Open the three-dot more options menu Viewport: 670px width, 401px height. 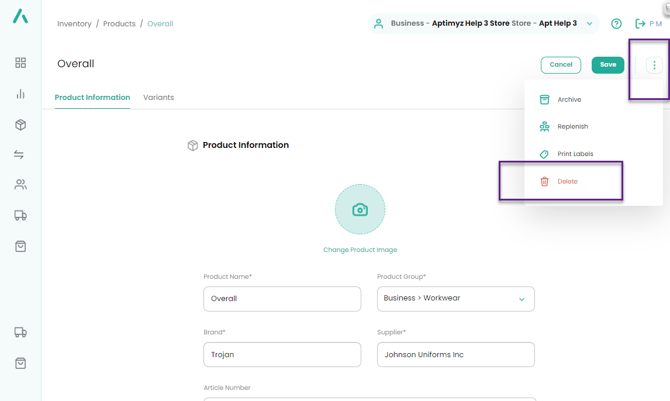click(x=654, y=65)
